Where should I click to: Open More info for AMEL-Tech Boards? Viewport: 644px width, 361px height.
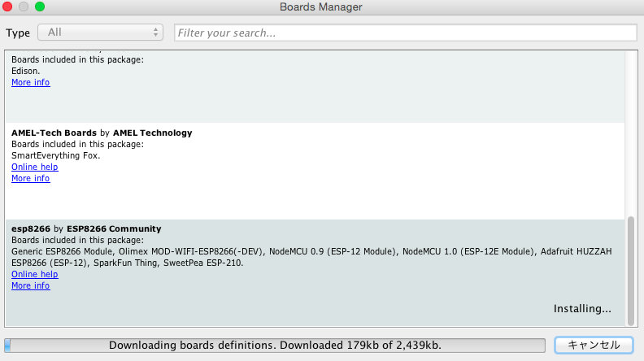coord(30,179)
